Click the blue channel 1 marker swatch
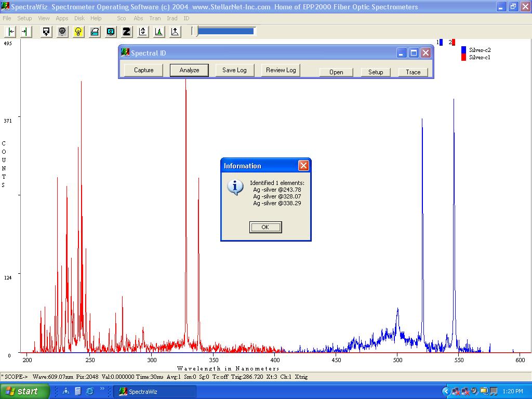Screen dimensions: 532x399 point(441,43)
